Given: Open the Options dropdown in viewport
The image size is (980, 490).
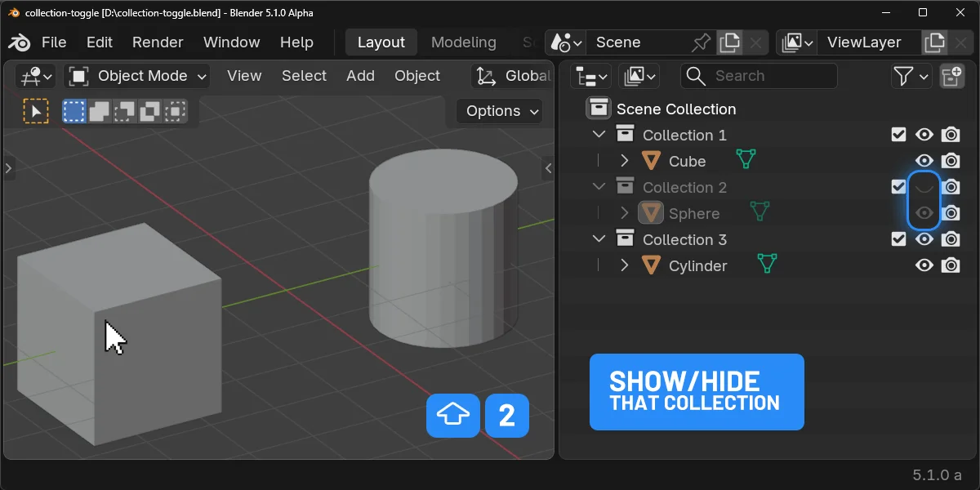Looking at the screenshot, I should [x=499, y=111].
